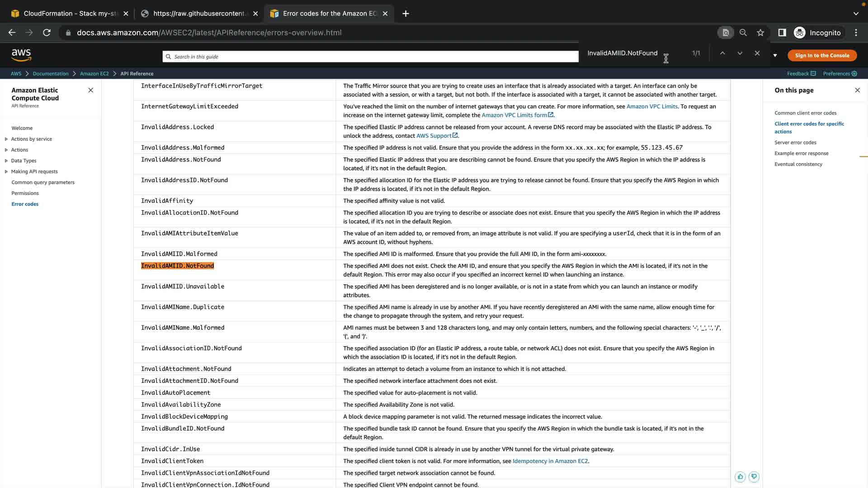
Task: Click the zoom magnifier icon in address bar
Action: tap(743, 33)
